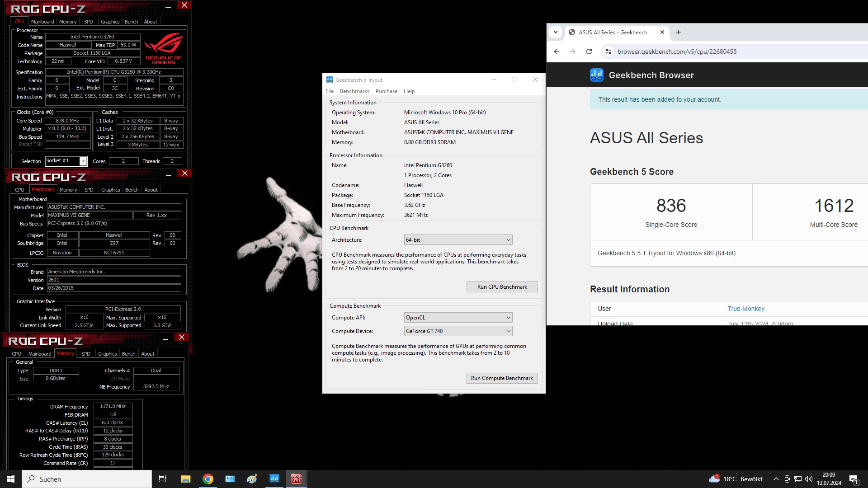
Task: Open the Compute API dropdown
Action: point(458,318)
